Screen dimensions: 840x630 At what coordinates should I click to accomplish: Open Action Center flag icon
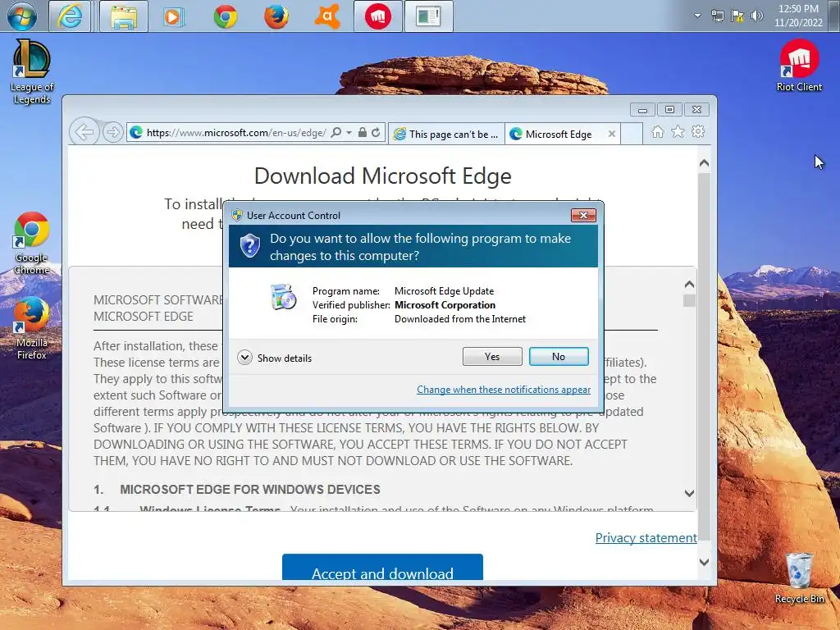(737, 16)
